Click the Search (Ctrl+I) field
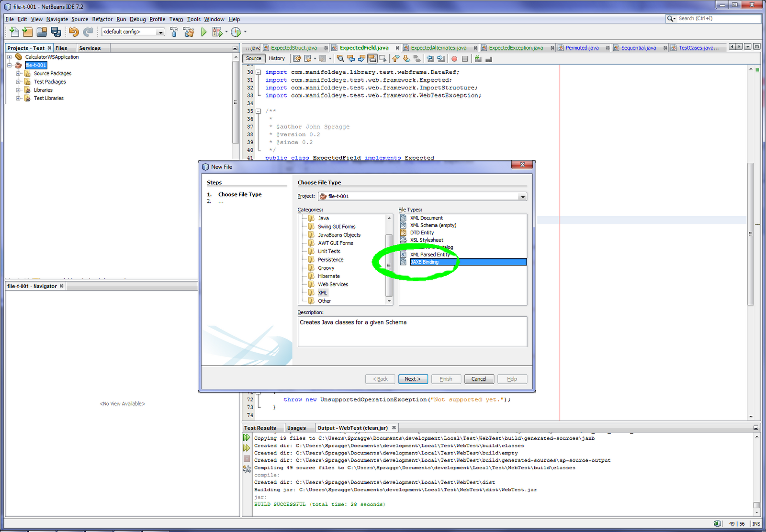Viewport: 766px width, 532px height. [x=713, y=19]
